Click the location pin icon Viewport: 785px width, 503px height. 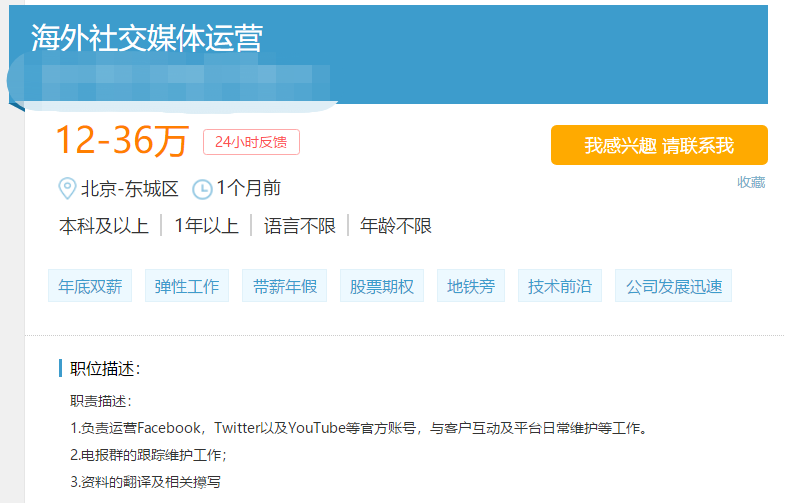click(x=68, y=188)
